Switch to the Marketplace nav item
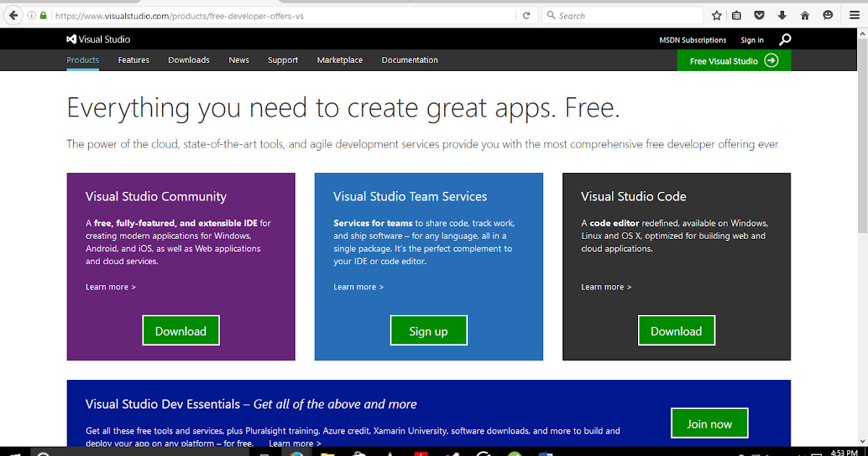 [339, 60]
